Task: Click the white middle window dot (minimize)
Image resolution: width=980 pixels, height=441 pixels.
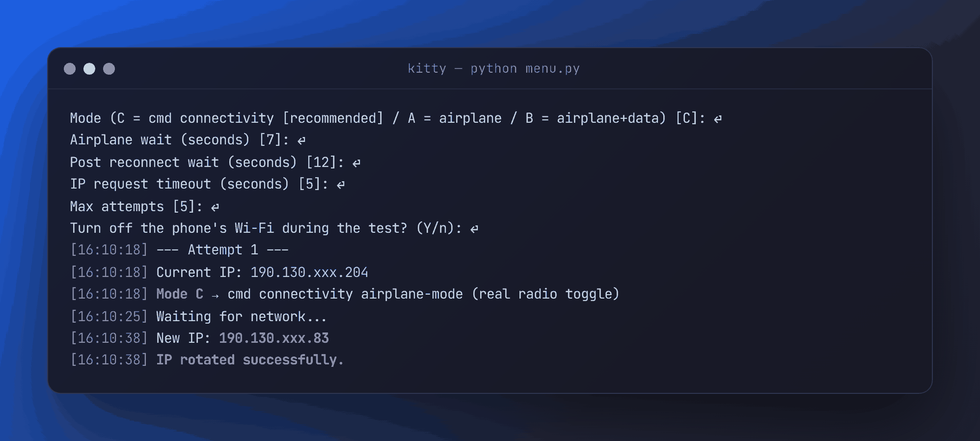Action: (x=89, y=69)
